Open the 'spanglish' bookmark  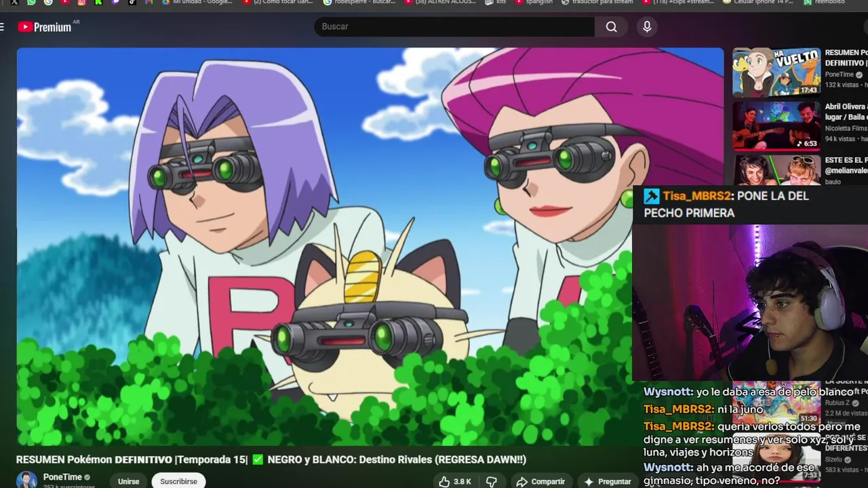pos(534,2)
